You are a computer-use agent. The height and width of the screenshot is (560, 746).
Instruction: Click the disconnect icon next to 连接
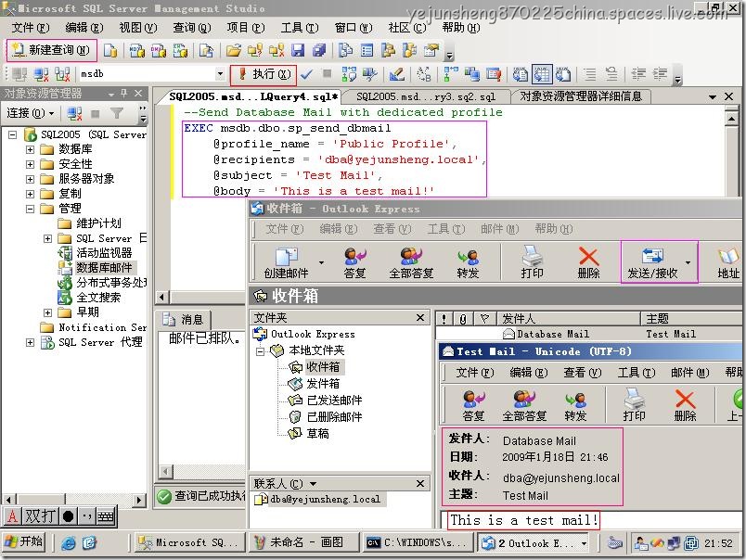(74, 113)
